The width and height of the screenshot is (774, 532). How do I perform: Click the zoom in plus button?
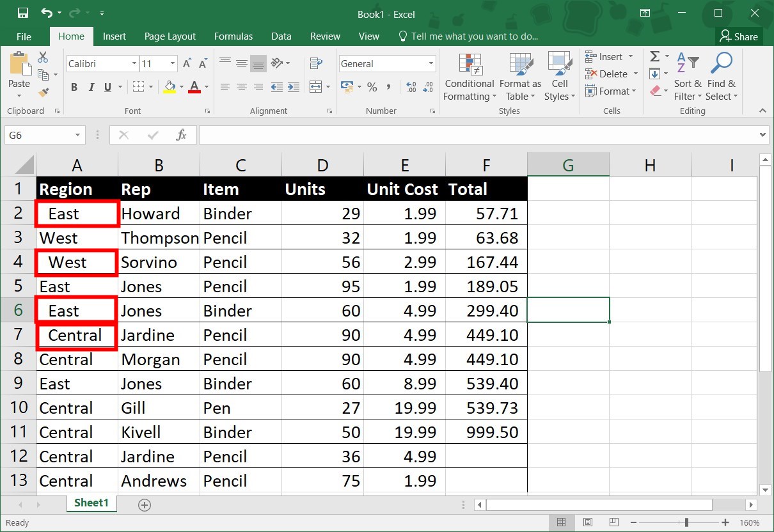point(725,522)
